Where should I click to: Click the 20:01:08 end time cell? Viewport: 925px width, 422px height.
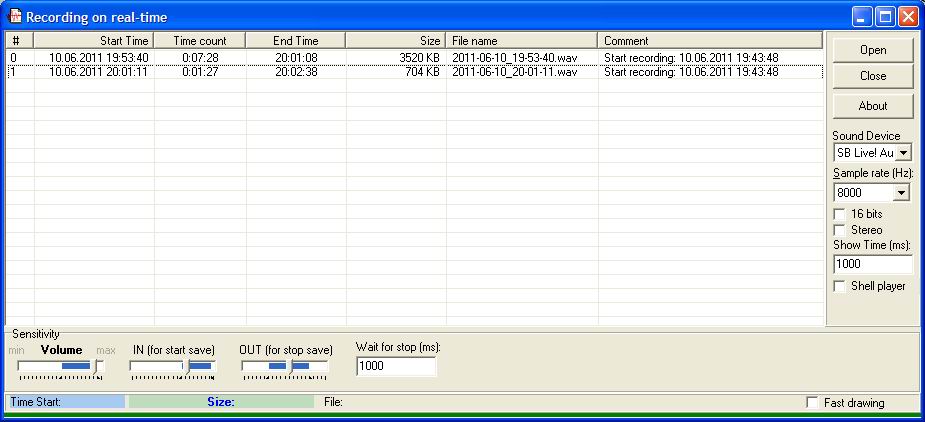[x=296, y=58]
